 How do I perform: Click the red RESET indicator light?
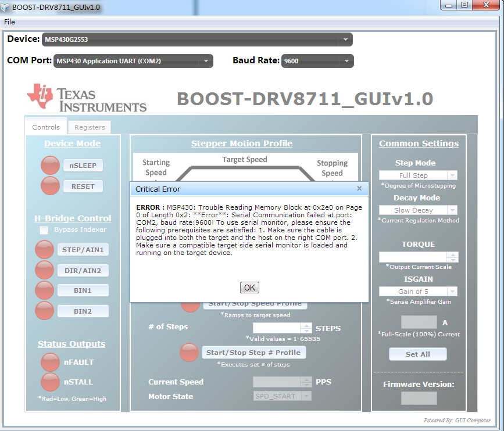click(x=50, y=186)
